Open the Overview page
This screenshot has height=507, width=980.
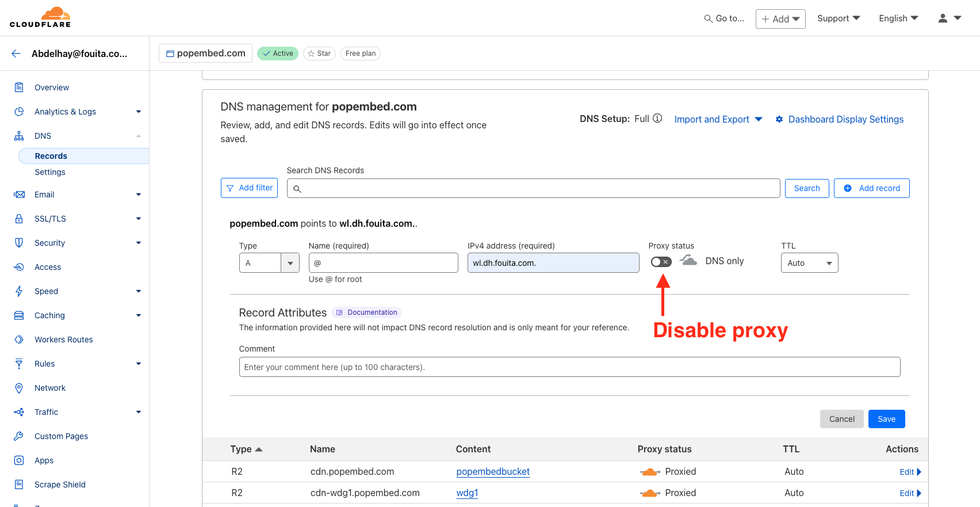point(52,87)
